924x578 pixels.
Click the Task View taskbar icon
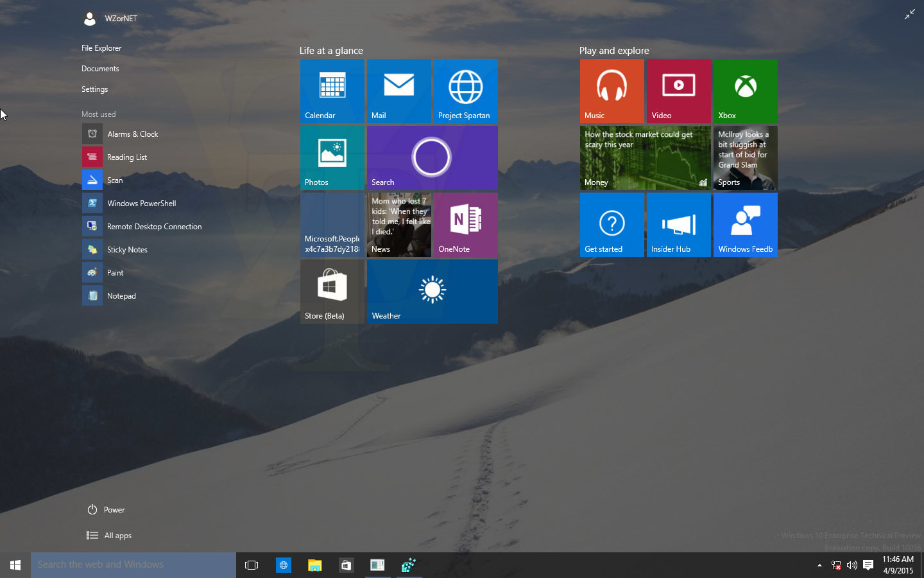tap(252, 565)
